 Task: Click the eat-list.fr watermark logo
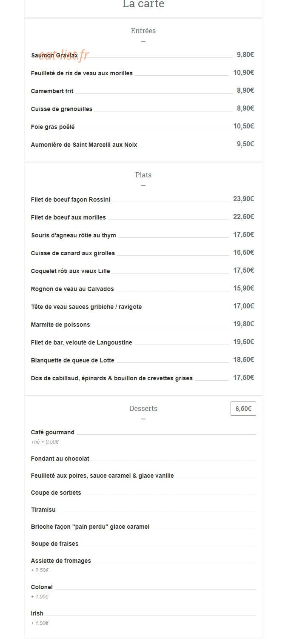click(x=64, y=55)
